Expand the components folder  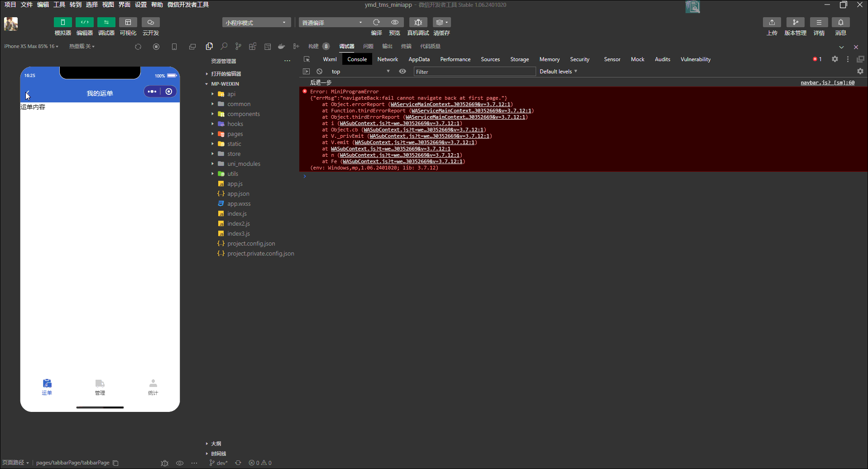click(x=243, y=114)
